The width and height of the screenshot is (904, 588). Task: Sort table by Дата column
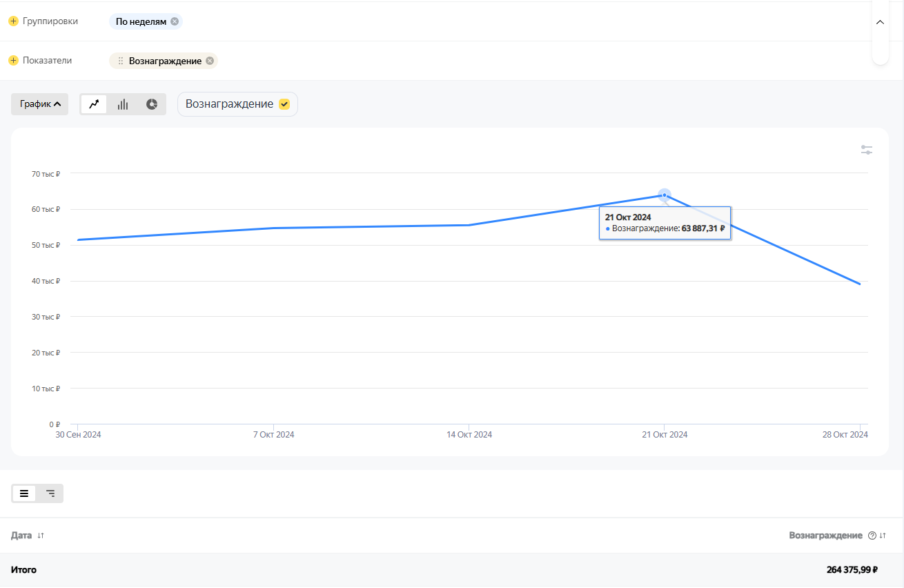tap(41, 536)
